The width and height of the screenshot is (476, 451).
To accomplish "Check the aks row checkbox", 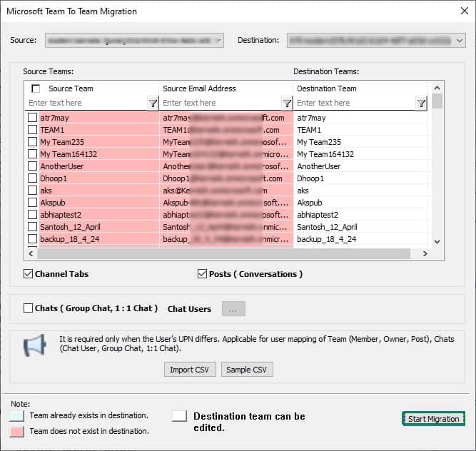I will pyautogui.click(x=33, y=191).
